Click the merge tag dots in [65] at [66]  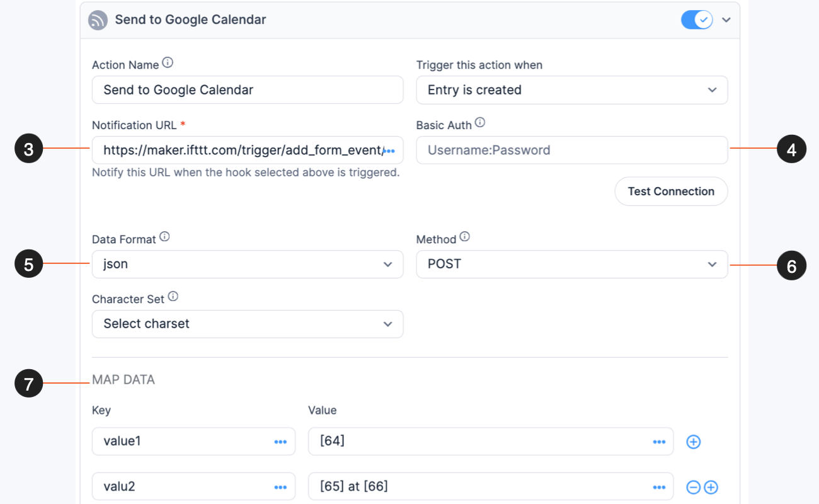(659, 488)
